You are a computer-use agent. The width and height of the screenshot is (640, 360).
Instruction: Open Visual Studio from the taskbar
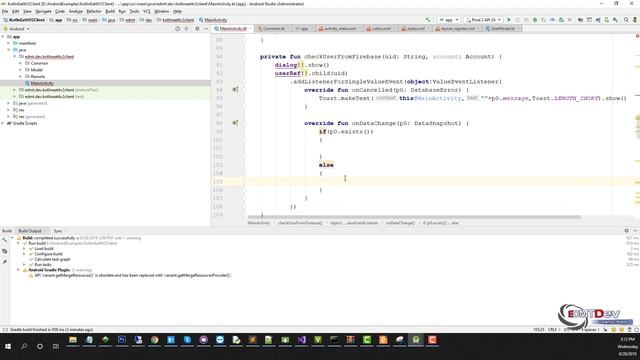[x=302, y=340]
